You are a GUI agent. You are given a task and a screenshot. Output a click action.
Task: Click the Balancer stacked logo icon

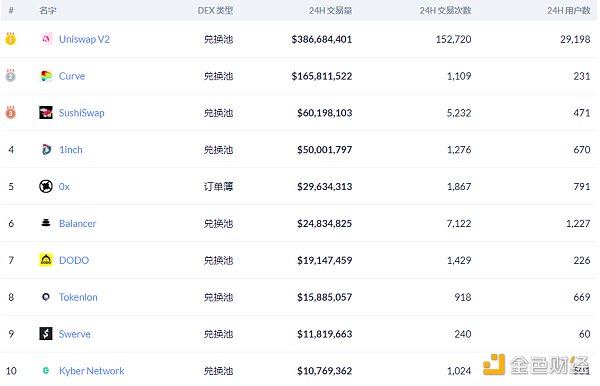coord(46,223)
